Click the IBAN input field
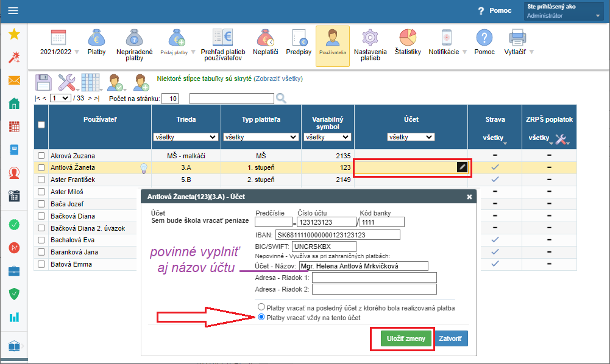 coord(337,234)
